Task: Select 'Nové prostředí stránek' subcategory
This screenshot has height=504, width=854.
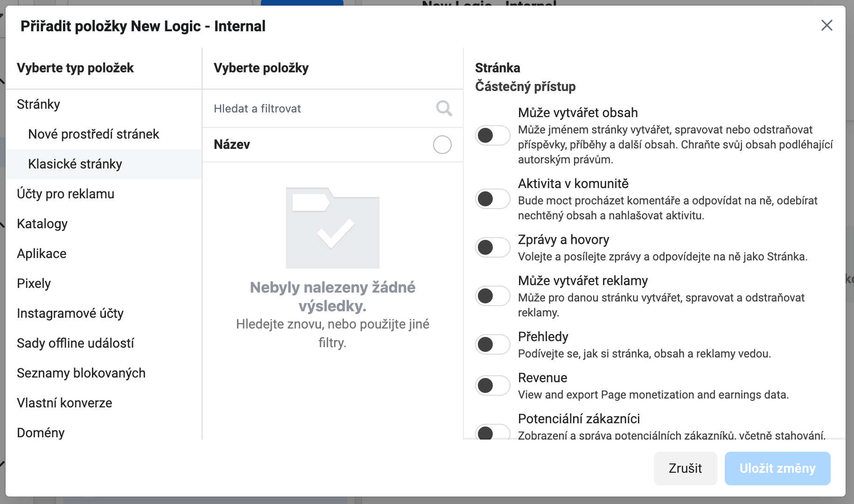Action: [x=93, y=134]
